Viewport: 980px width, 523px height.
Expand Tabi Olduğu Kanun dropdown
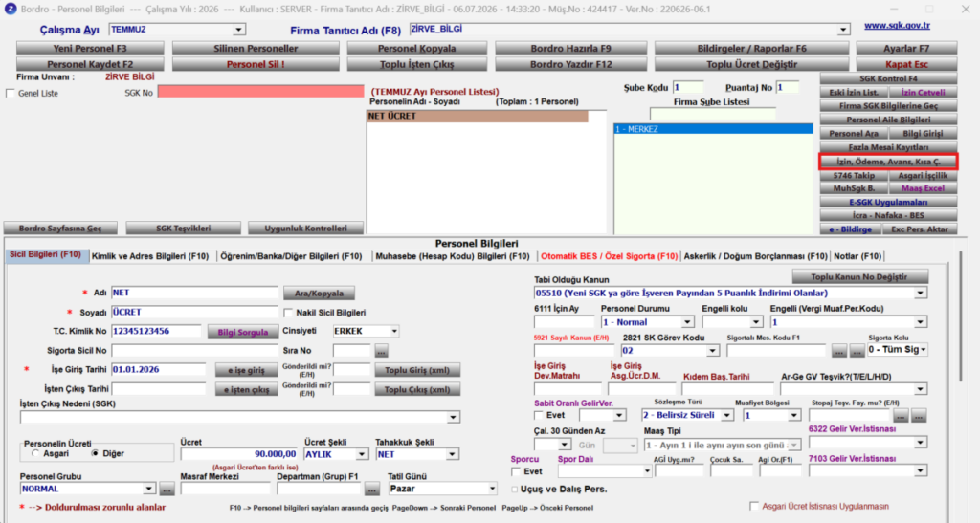tap(920, 294)
